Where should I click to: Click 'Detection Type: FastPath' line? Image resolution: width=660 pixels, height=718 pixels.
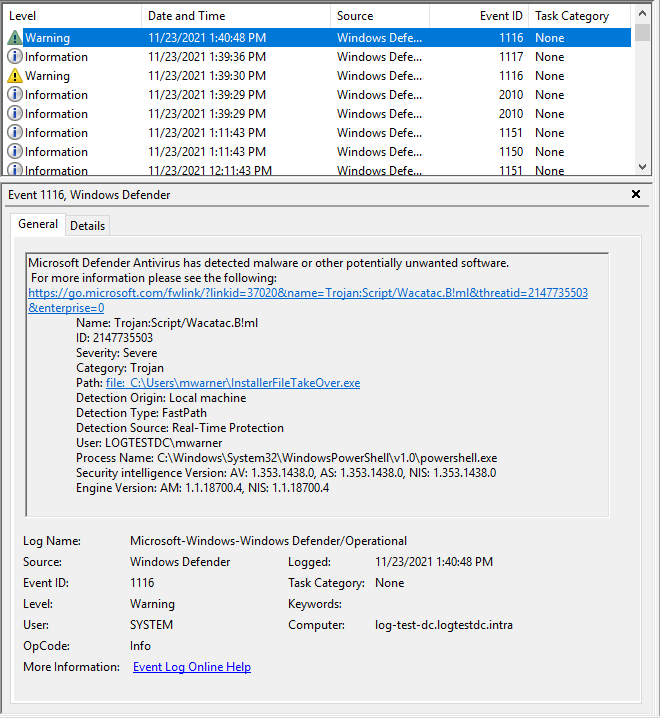coord(141,413)
